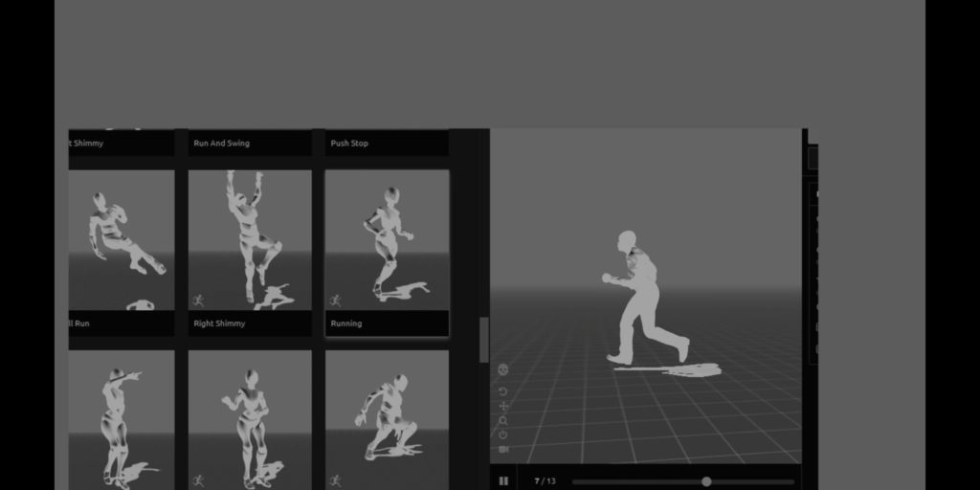Click the video camera icon in the viewer
The height and width of the screenshot is (490, 980).
pos(503,449)
